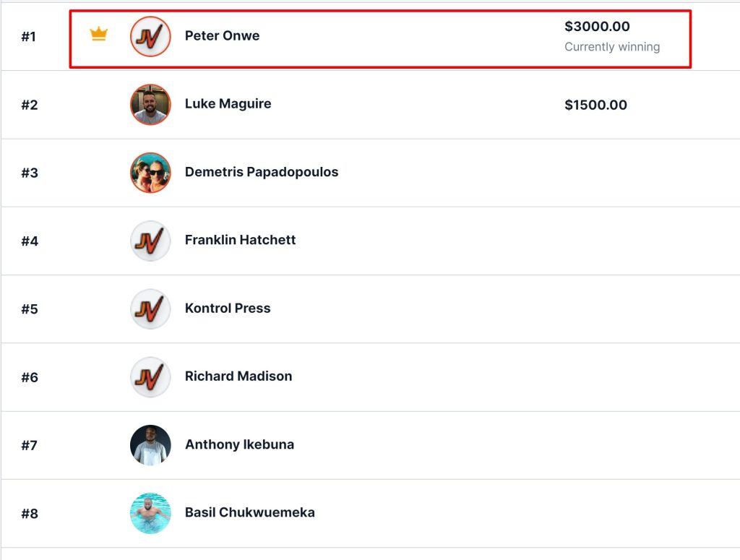
Task: Click the Luke Maguire name
Action: pyautogui.click(x=228, y=104)
